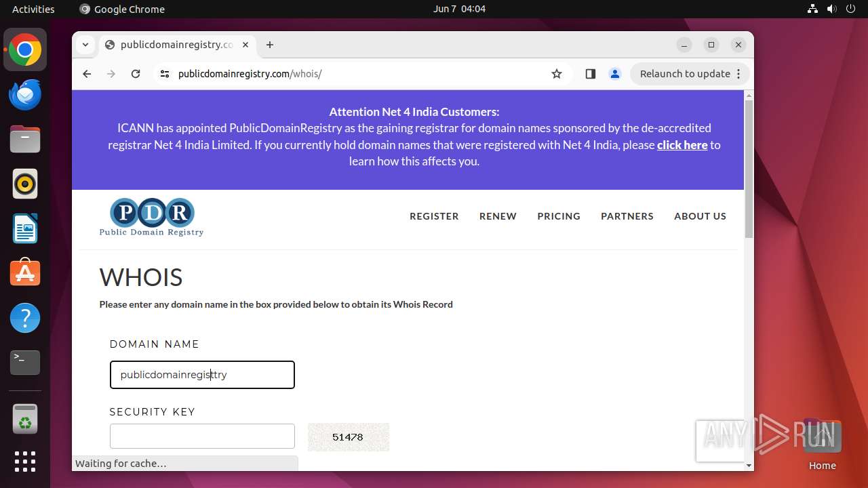This screenshot has height=488, width=868.
Task: Open the Trash from the dock
Action: pyautogui.click(x=25, y=419)
